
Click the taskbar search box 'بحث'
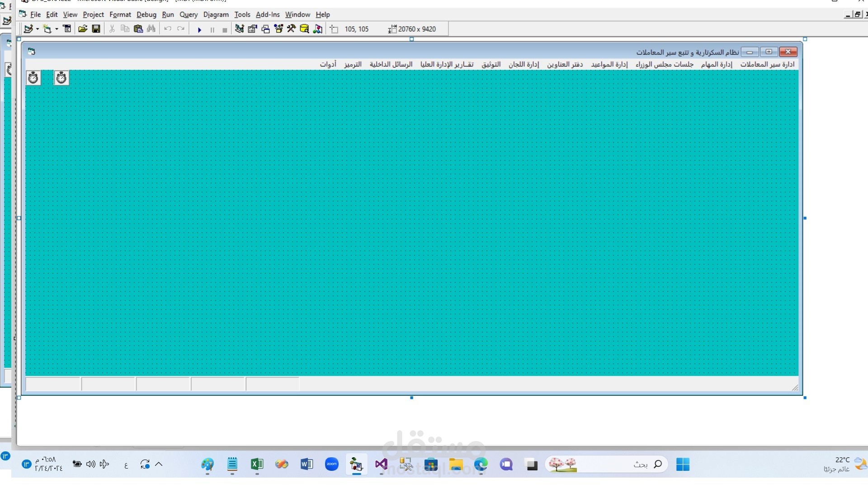[607, 464]
